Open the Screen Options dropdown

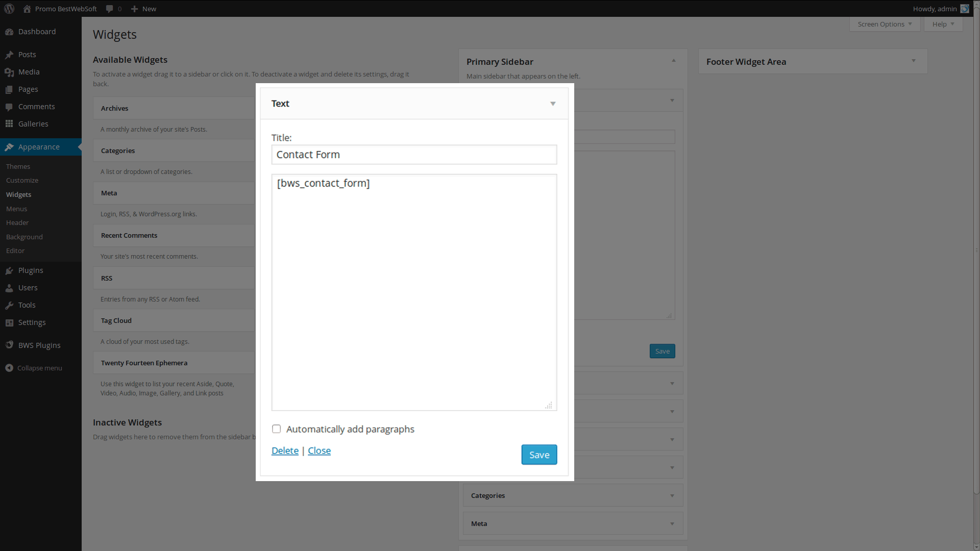coord(885,24)
